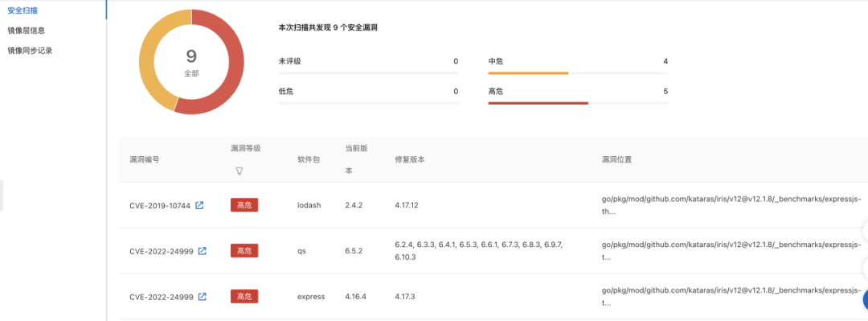Open the vulnerability level filter funnel icon

tap(240, 171)
